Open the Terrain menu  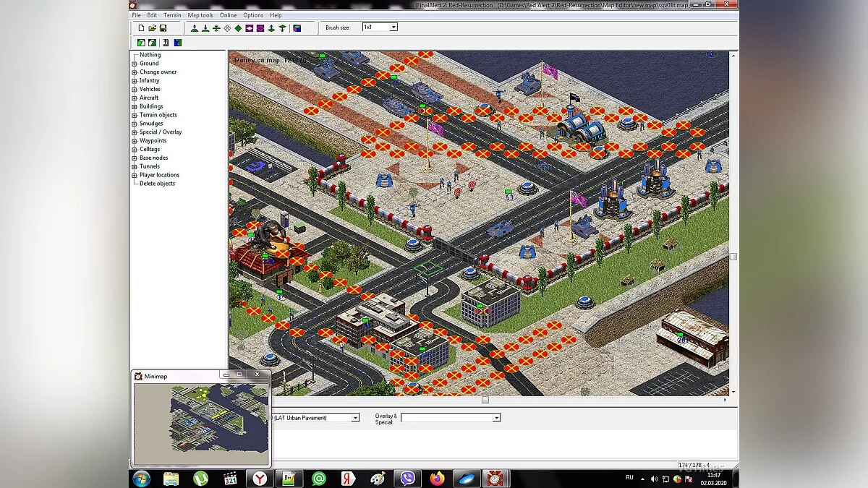(172, 15)
